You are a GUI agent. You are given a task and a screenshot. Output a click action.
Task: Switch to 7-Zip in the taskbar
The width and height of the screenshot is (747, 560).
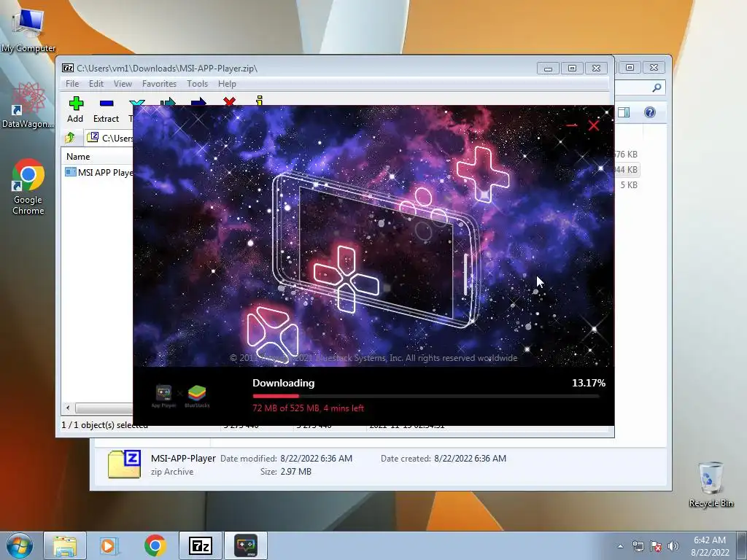(201, 545)
